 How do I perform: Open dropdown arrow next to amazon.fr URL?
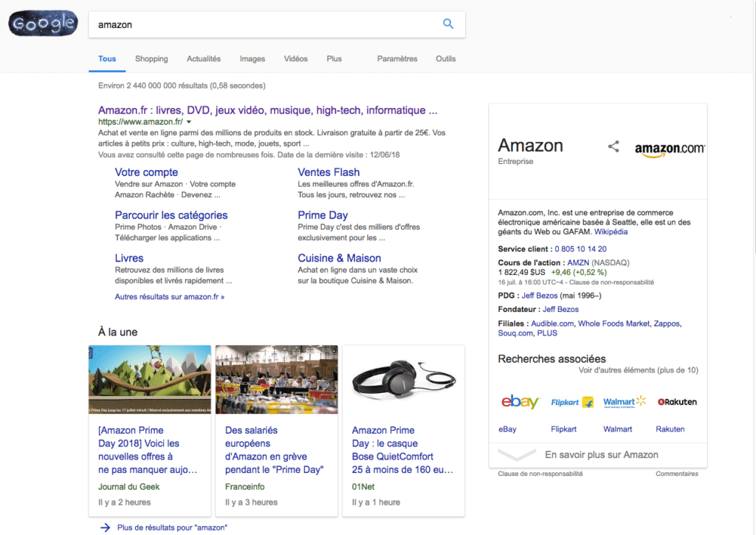[x=189, y=122]
